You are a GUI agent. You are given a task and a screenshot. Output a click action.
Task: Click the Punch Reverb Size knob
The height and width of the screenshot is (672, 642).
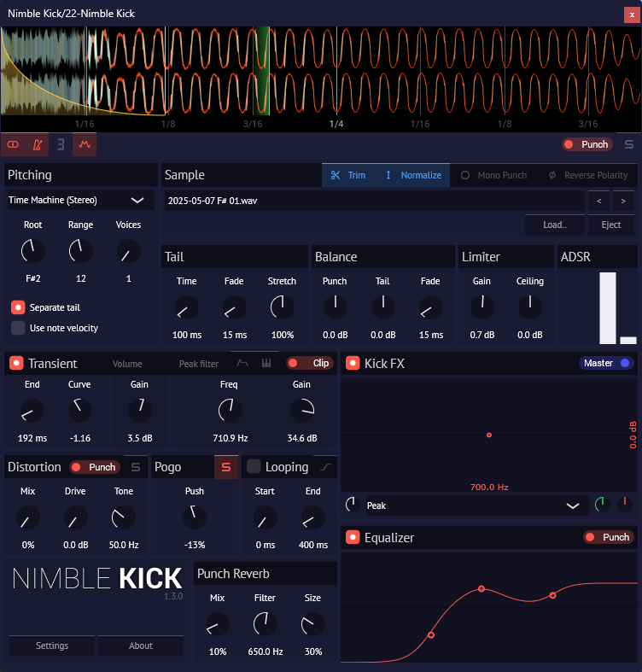coord(312,624)
